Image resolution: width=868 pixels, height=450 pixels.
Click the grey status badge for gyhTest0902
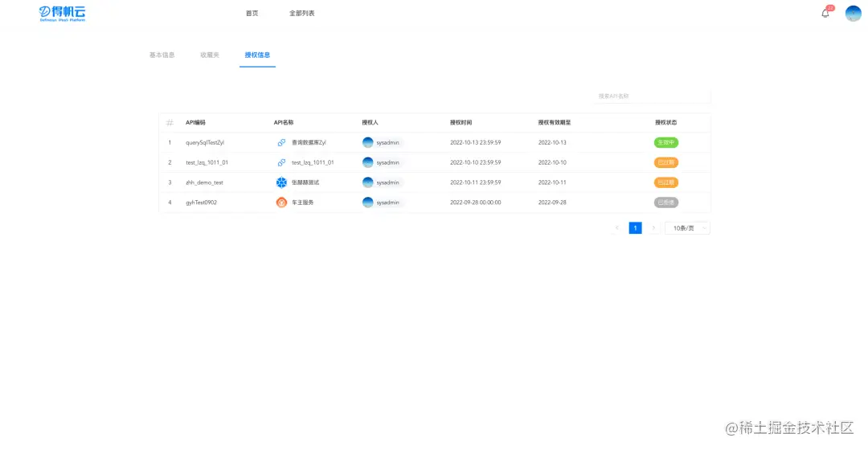pyautogui.click(x=666, y=202)
